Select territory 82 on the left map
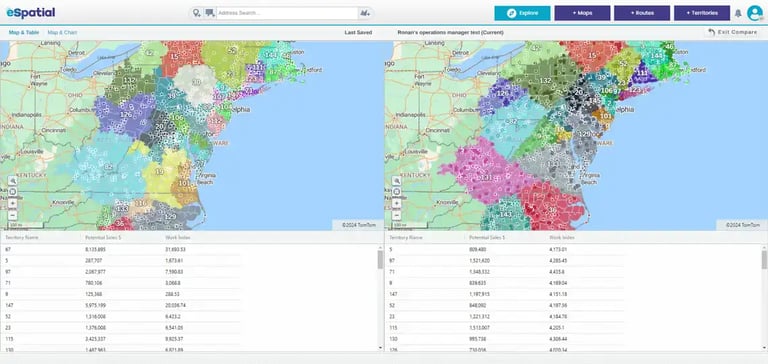The image size is (768, 364). (108, 167)
